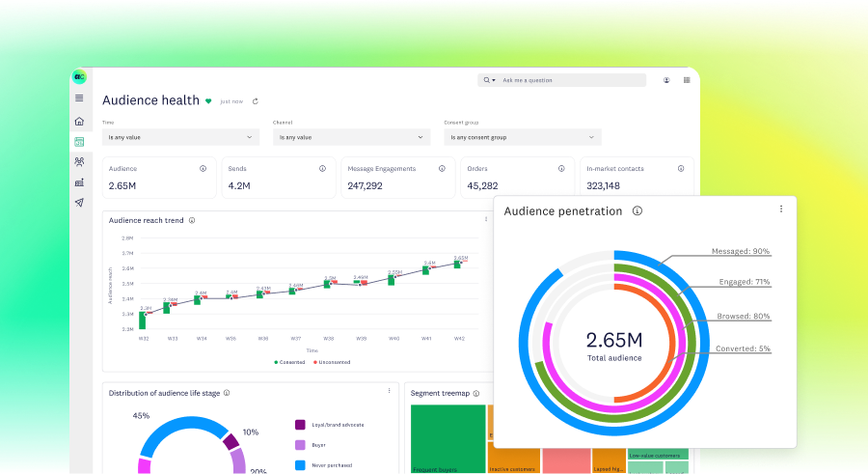
Task: Click the Frequent buyers treemap segment
Action: 448,439
